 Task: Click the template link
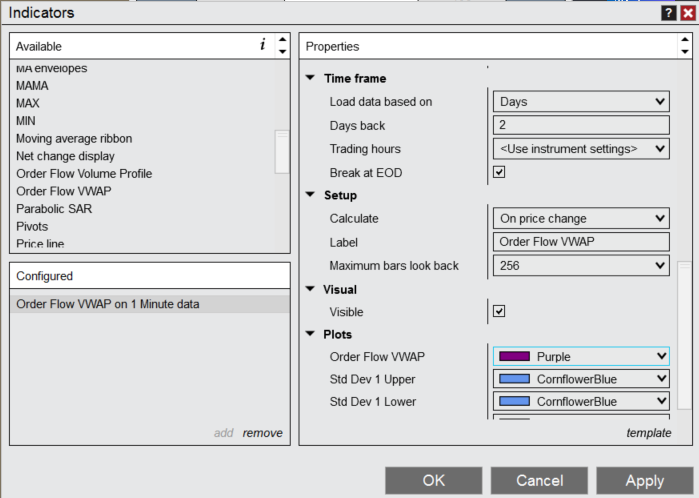649,433
